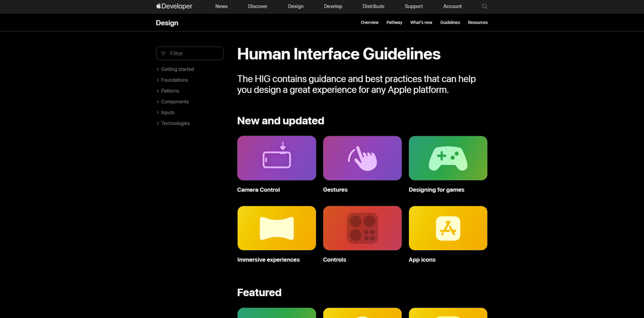Go to the Pathway tab
644x318 pixels.
click(394, 22)
